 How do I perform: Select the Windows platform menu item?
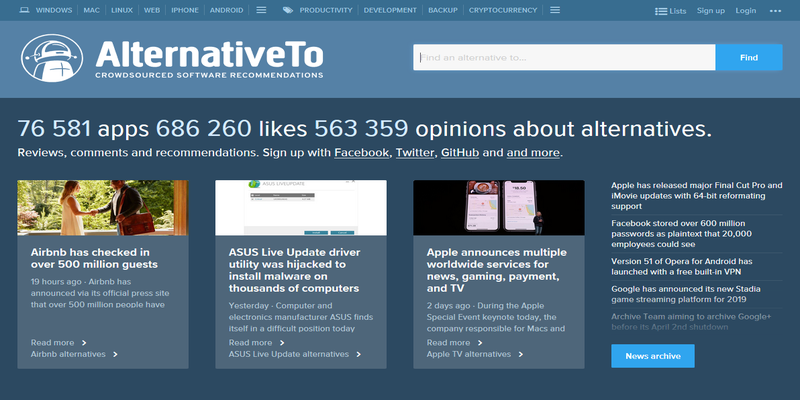coord(54,10)
